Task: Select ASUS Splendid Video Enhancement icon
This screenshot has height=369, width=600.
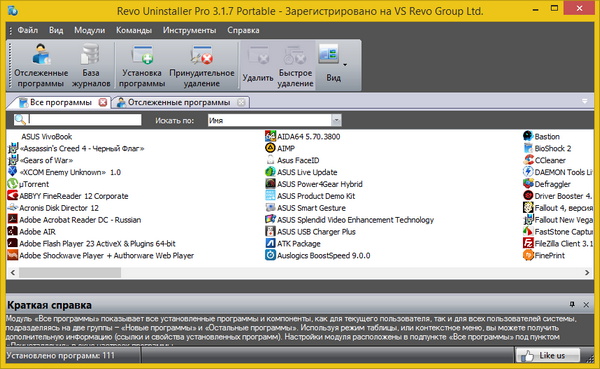Action: click(x=271, y=220)
